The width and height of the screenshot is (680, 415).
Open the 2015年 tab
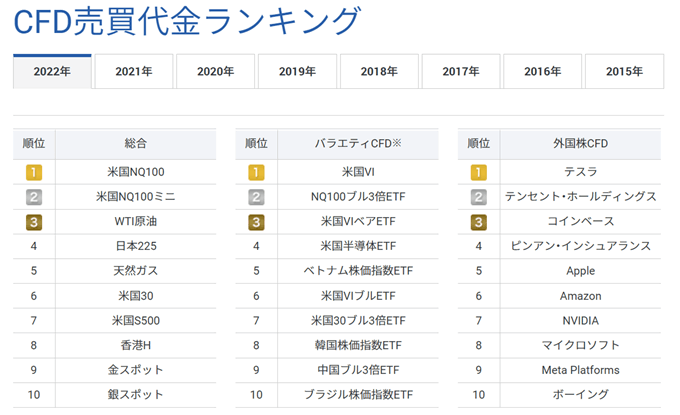pos(624,72)
